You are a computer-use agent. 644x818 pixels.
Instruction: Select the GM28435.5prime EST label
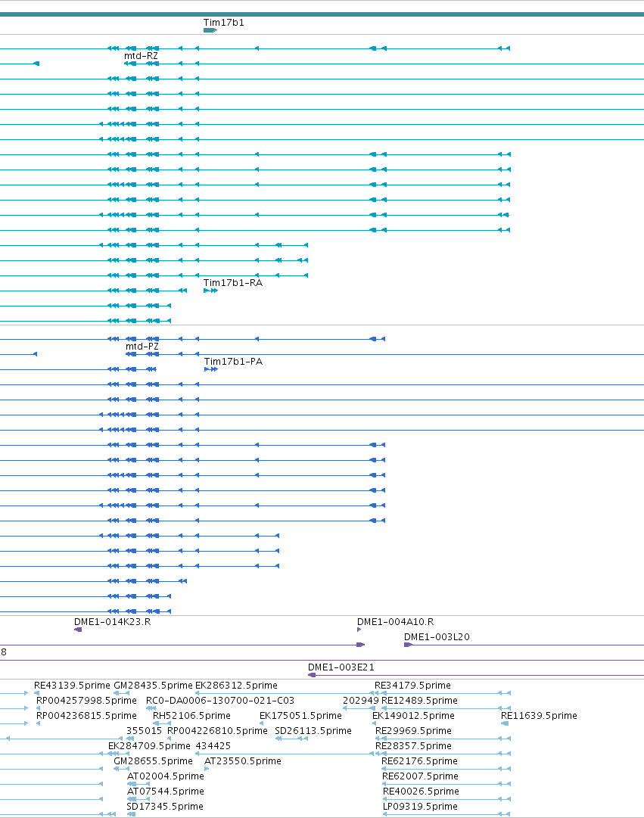(153, 686)
